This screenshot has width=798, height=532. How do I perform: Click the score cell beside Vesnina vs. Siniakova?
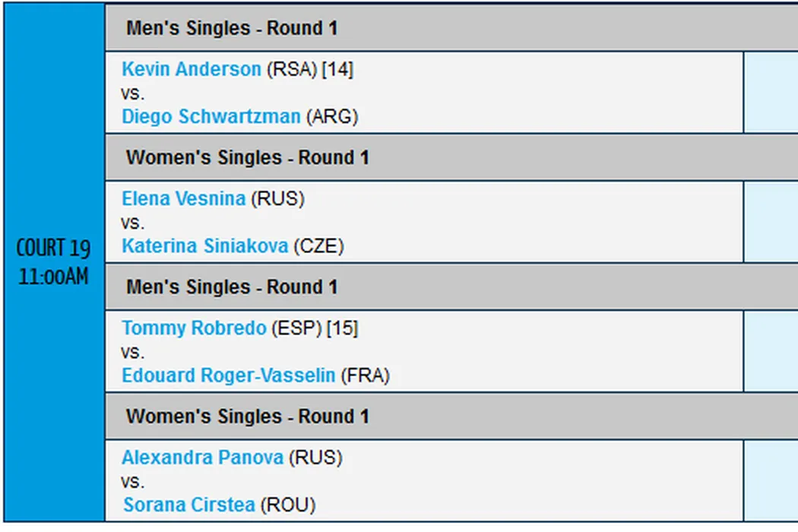(770, 222)
